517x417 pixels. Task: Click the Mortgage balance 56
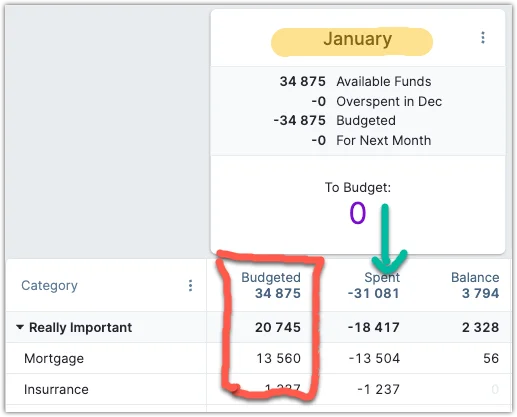pyautogui.click(x=491, y=358)
